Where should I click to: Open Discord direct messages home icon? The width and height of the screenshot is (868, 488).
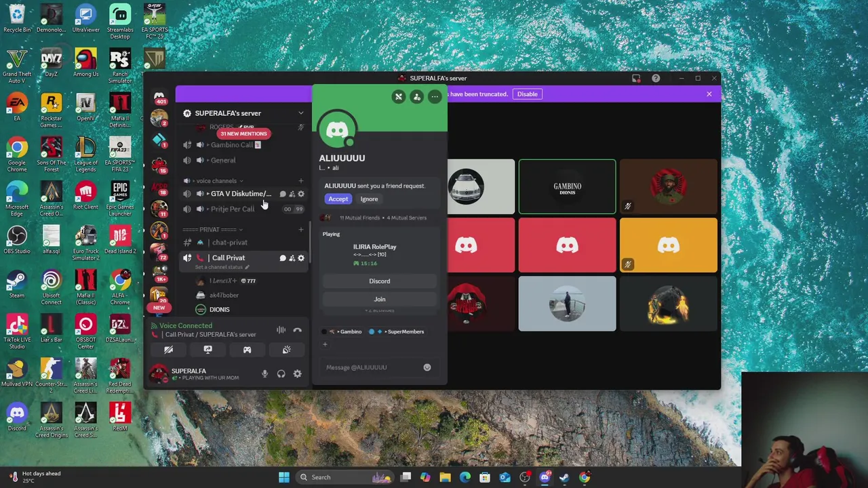coord(159,98)
